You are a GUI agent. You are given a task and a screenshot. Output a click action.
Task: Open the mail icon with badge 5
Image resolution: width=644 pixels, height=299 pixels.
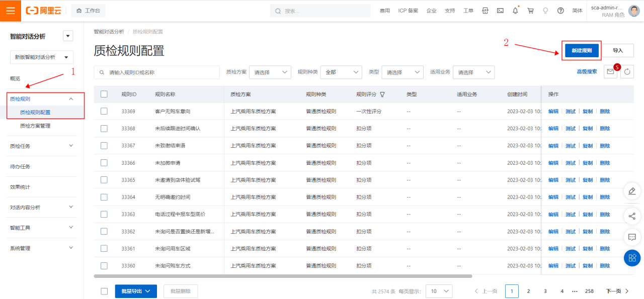pyautogui.click(x=610, y=72)
